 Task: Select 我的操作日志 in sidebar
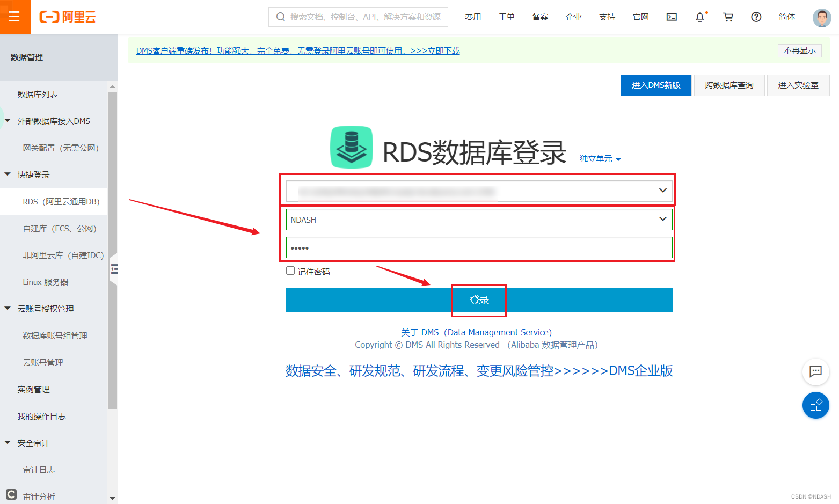click(41, 416)
